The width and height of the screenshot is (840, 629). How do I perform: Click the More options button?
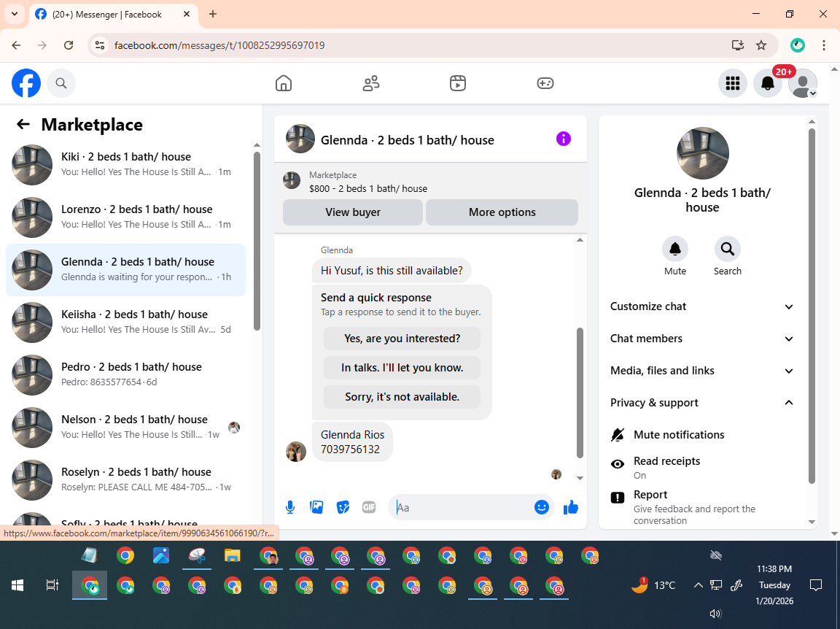click(x=502, y=212)
